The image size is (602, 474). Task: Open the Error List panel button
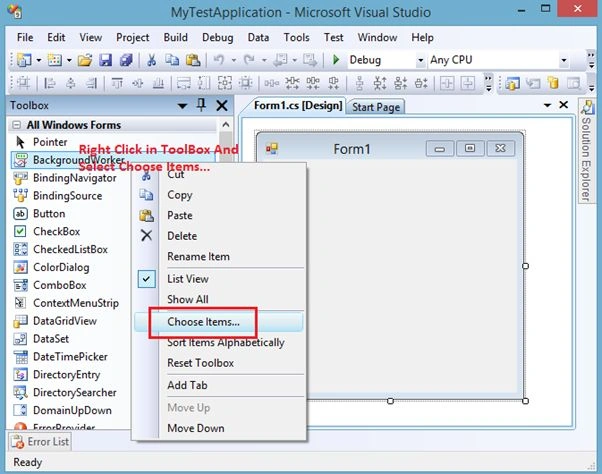click(40, 442)
